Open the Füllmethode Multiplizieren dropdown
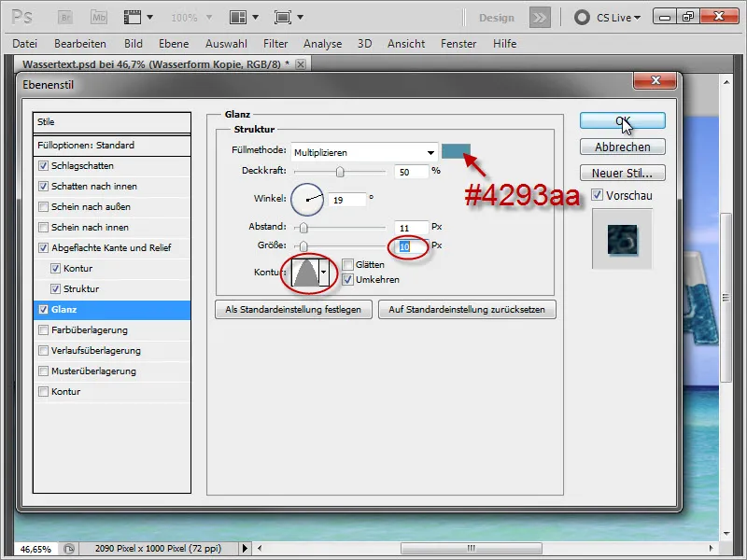 coord(364,153)
